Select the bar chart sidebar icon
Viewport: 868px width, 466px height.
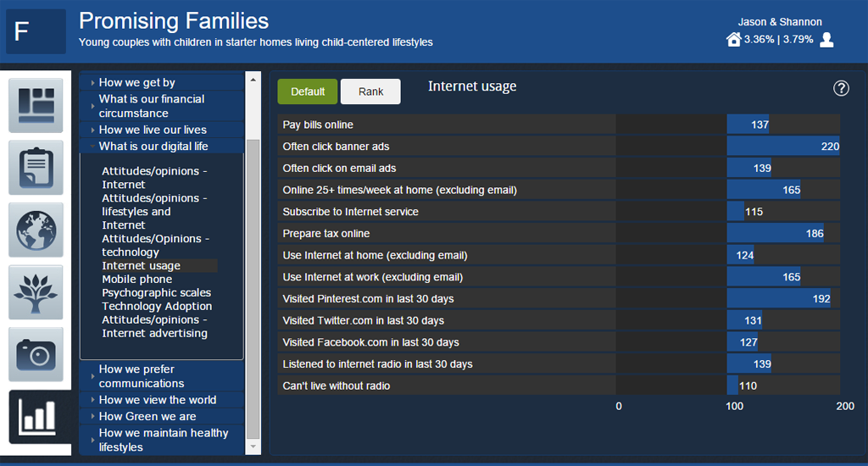pyautogui.click(x=39, y=417)
